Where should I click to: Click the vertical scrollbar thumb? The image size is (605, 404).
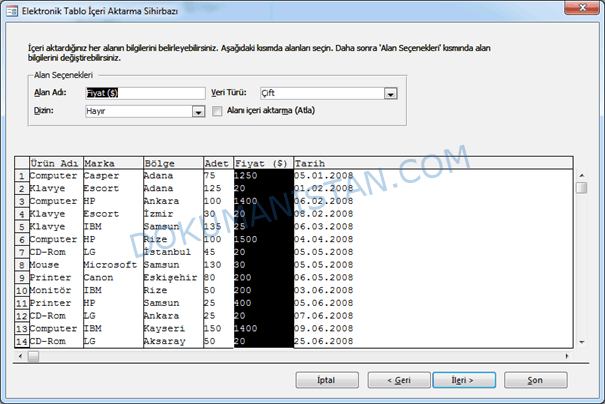point(582,188)
